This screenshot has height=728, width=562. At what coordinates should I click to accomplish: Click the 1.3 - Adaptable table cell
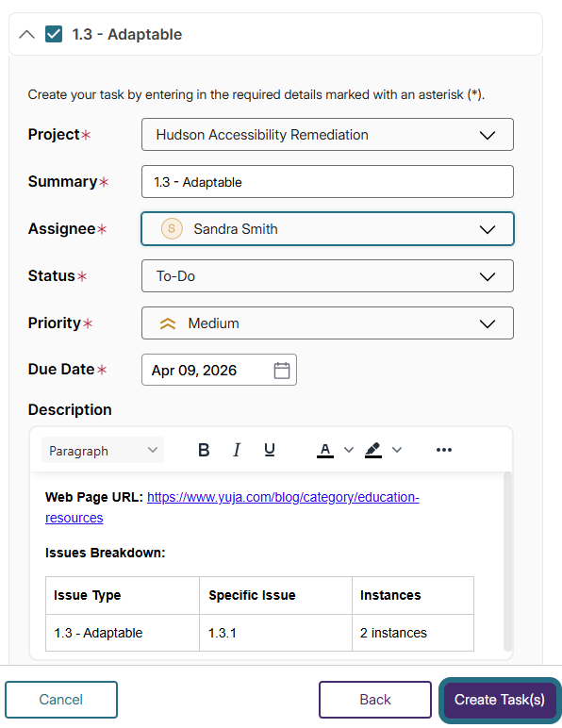coord(123,633)
